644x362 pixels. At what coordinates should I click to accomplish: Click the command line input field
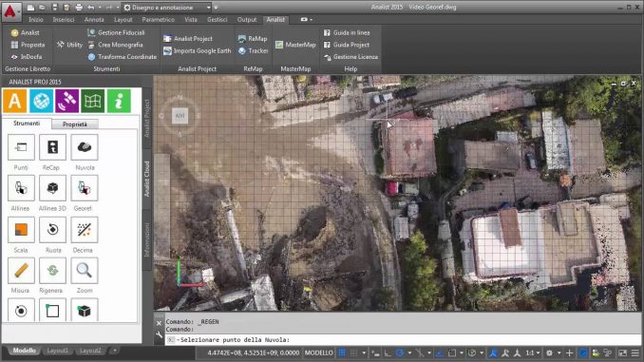tap(403, 340)
